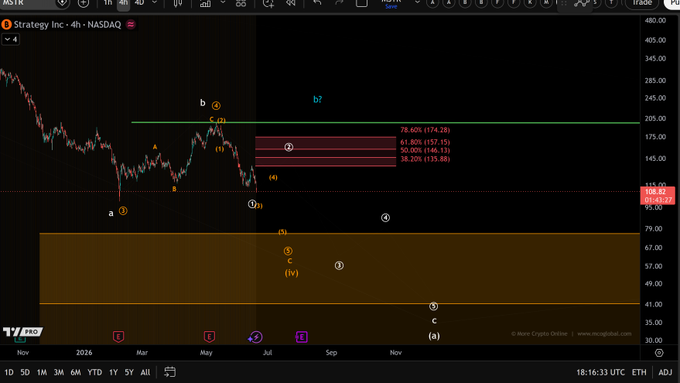This screenshot has width=680, height=383.
Task: Set range to 5Y
Action: 129,372
